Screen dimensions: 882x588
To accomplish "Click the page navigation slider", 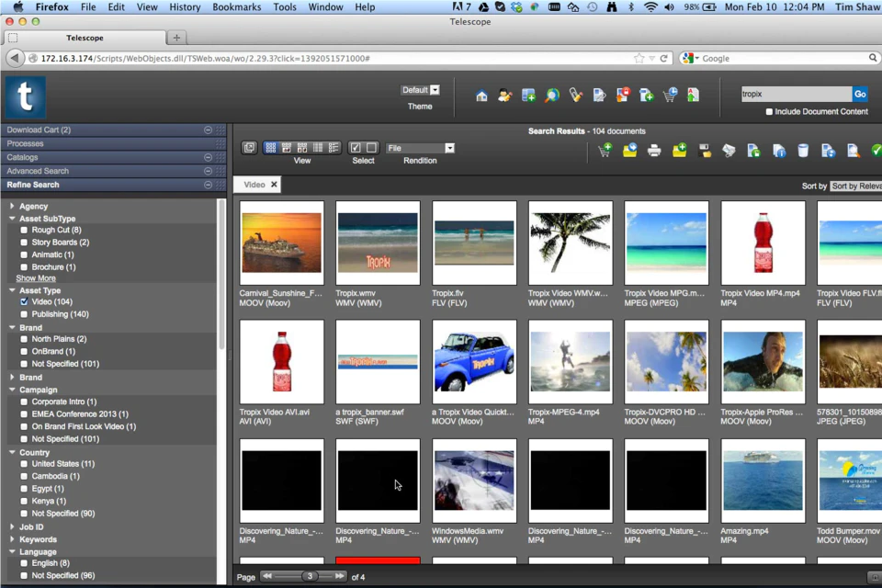I will coord(304,576).
